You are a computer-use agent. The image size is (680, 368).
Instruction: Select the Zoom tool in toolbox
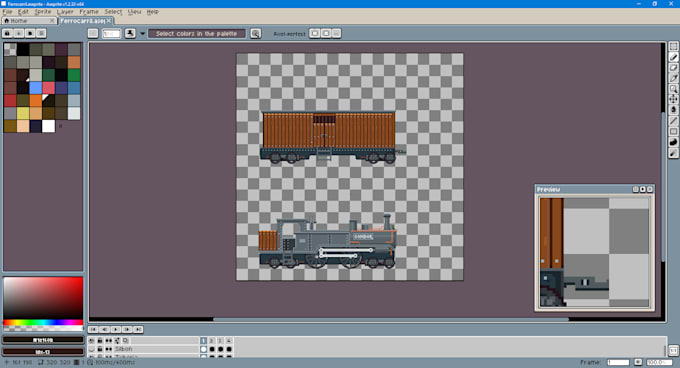click(x=673, y=89)
